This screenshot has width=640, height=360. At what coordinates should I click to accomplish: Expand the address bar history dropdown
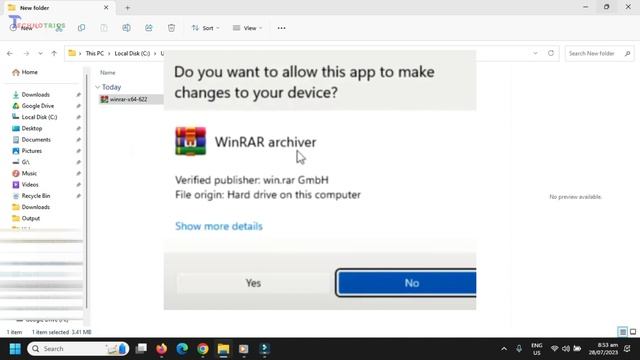click(535, 53)
